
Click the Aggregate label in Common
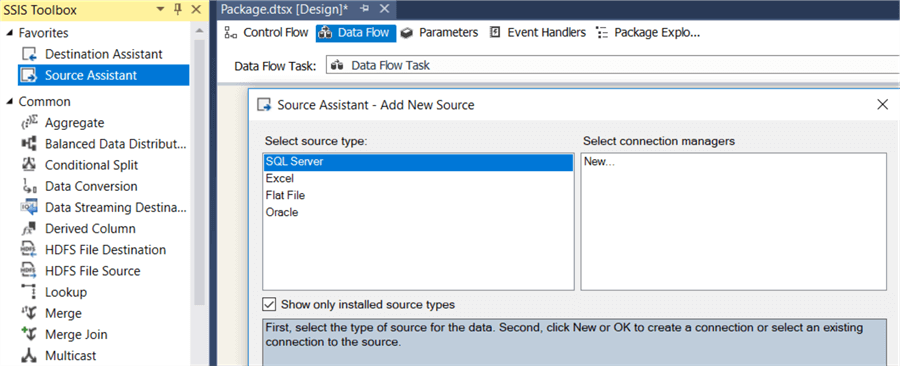click(x=75, y=123)
